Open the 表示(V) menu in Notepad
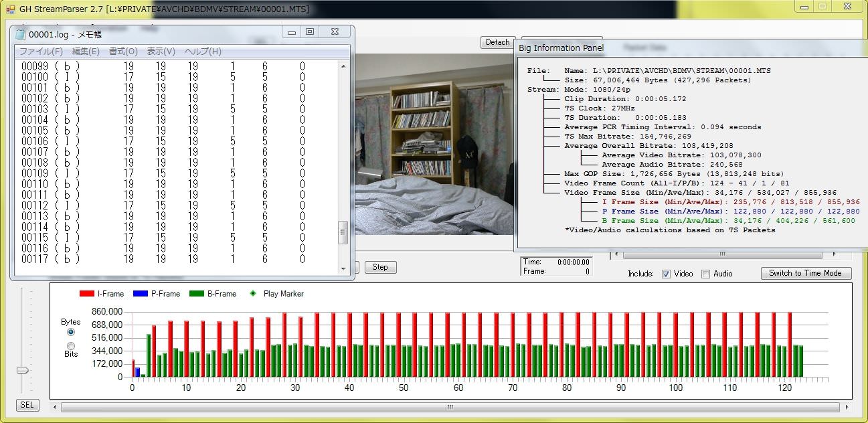The height and width of the screenshot is (423, 868). [x=161, y=52]
